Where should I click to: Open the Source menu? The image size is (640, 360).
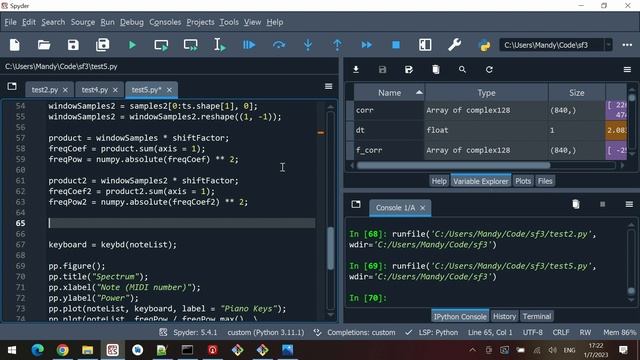pos(83,22)
